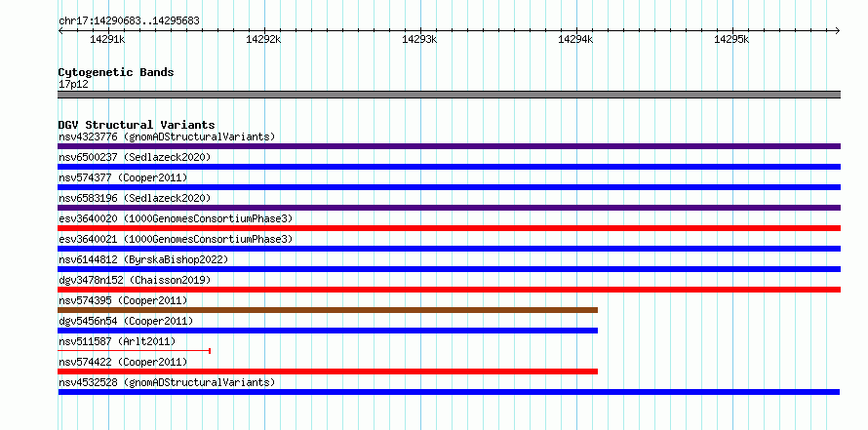Viewport: 868px width, 430px height.
Task: Click esv3640020 1000GenomesConsortiumPhase3 label
Action: click(x=176, y=218)
